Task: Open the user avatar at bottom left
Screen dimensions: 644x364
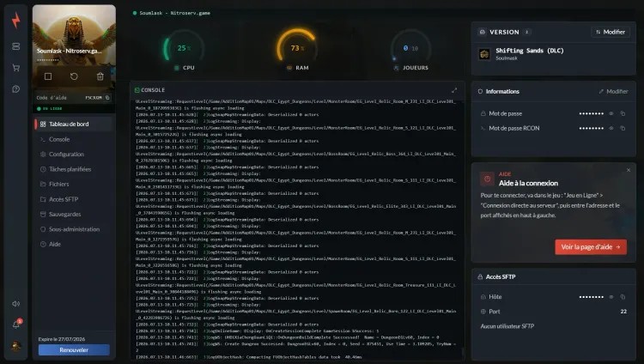Action: click(16, 346)
